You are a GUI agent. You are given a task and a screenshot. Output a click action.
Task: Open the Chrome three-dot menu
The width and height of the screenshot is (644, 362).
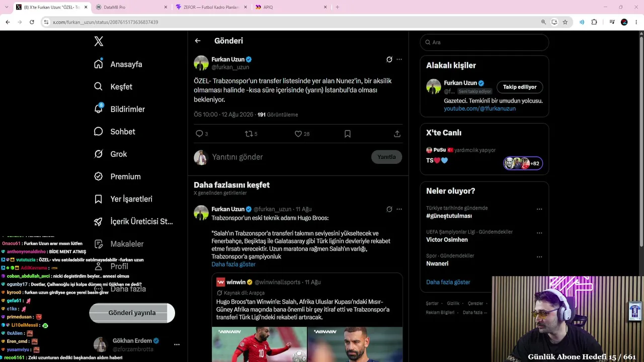point(636,22)
